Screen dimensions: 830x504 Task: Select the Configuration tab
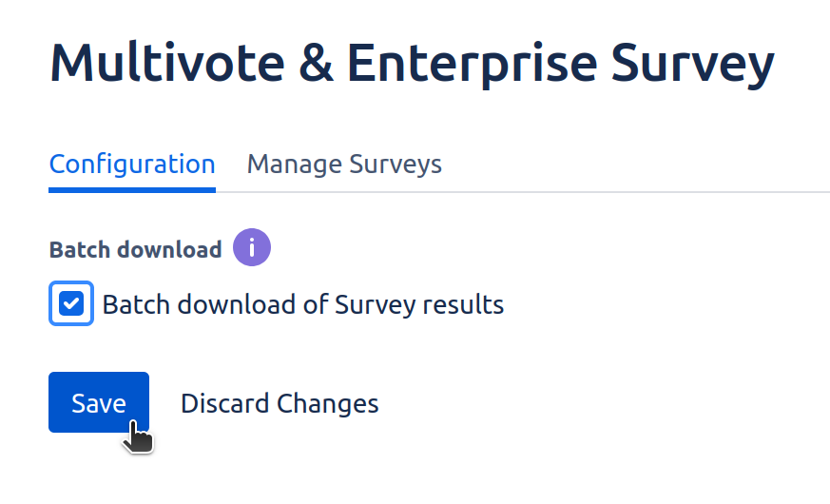(132, 165)
